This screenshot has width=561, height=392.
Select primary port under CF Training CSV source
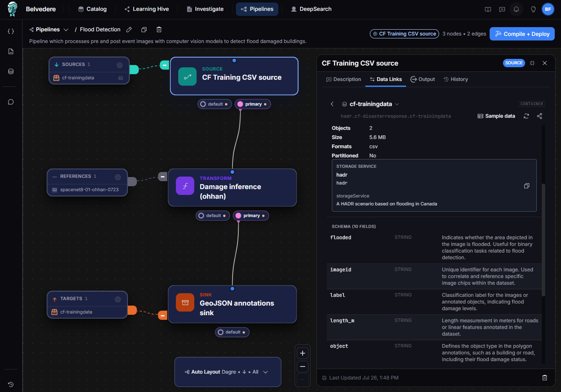pyautogui.click(x=253, y=104)
